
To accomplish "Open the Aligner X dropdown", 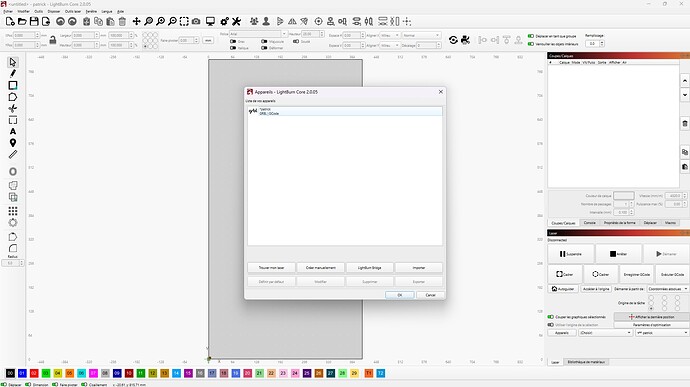I will tap(390, 35).
